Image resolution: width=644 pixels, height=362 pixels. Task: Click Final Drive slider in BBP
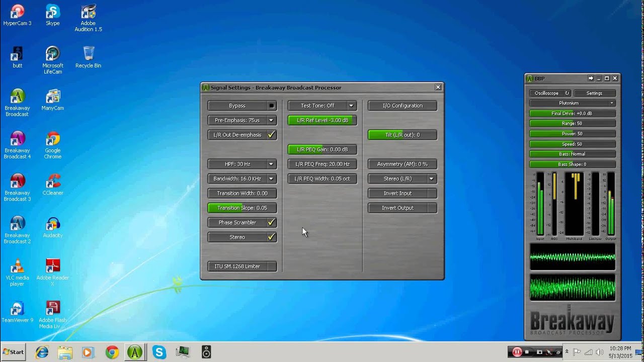point(573,113)
